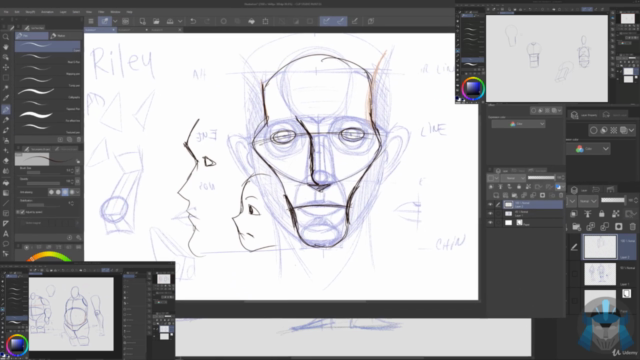Click new layer folder icon in right panel
This screenshot has height=360, width=640.
pos(576,227)
